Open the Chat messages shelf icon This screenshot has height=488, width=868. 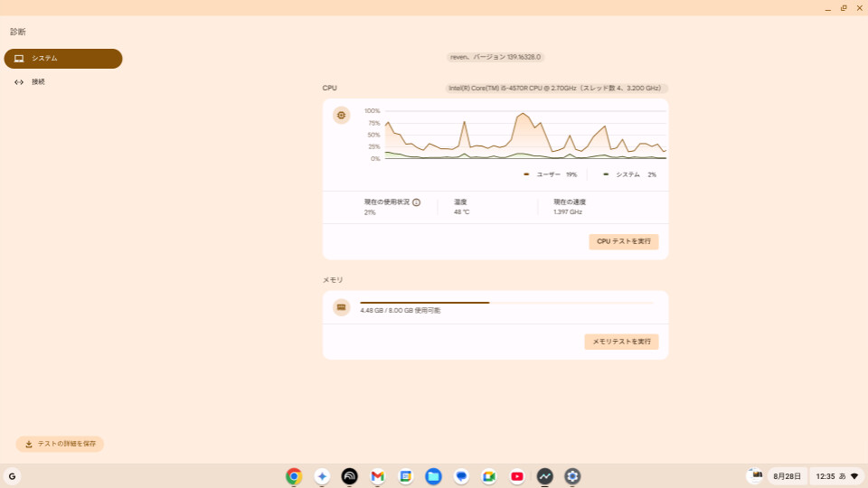point(461,476)
